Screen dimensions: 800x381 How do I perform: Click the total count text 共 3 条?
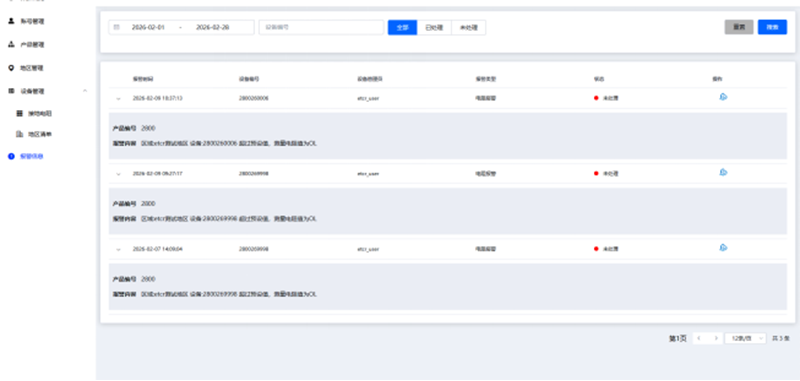coord(781,338)
